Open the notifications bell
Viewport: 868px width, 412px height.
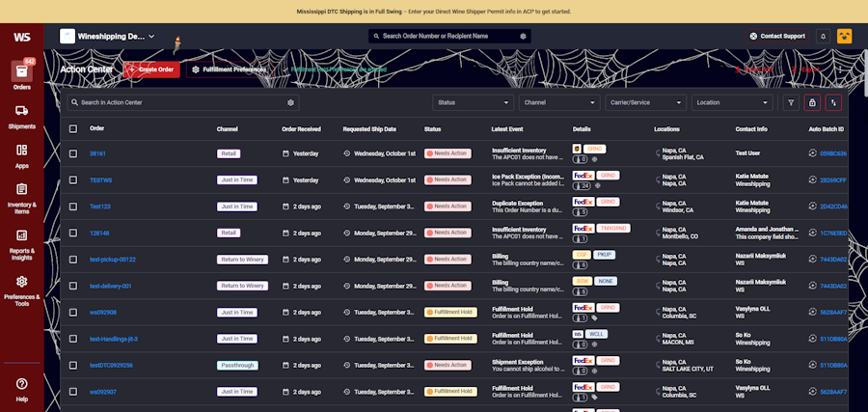824,36
